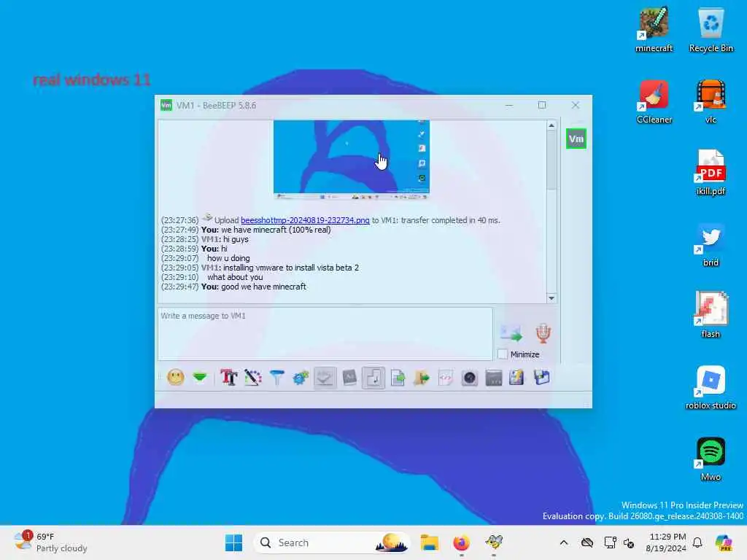Image resolution: width=747 pixels, height=560 pixels.
Task: Click the chat vertical scrollbar thumb
Action: [x=551, y=160]
